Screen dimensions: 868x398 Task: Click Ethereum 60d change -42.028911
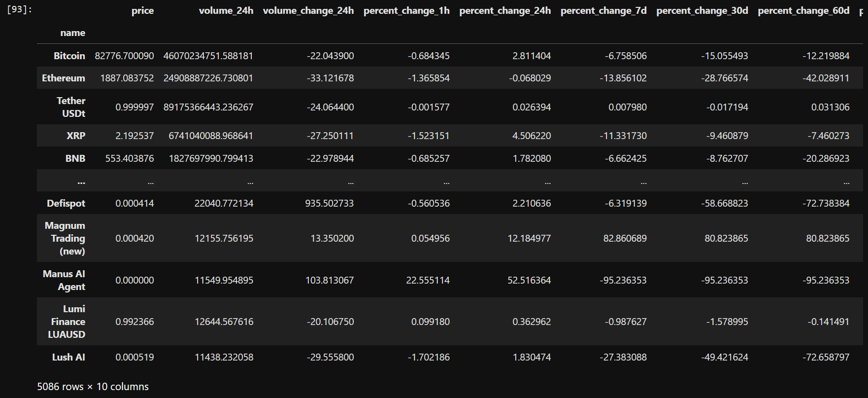coord(826,78)
